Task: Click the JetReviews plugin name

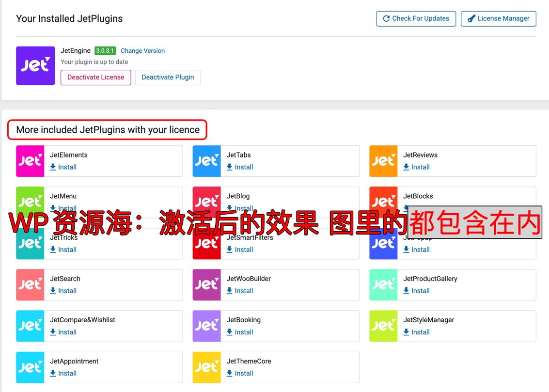Action: pos(420,155)
